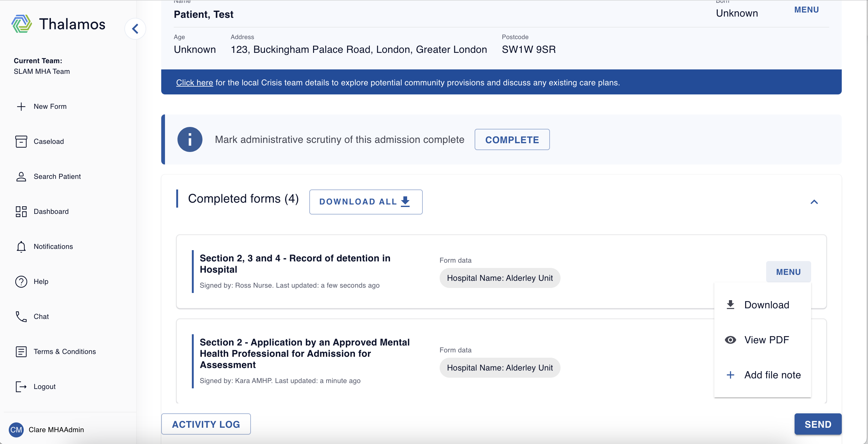The width and height of the screenshot is (868, 444).
Task: Collapse the Completed forms section chevron
Action: coord(814,202)
